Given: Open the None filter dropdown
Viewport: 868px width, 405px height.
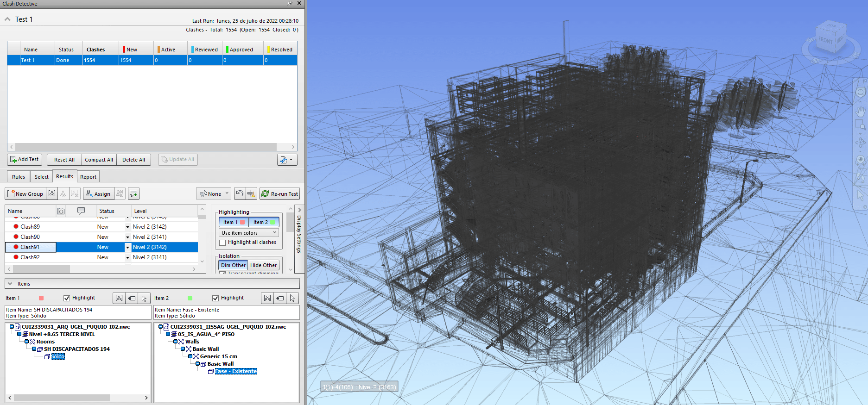Looking at the screenshot, I should click(x=214, y=193).
